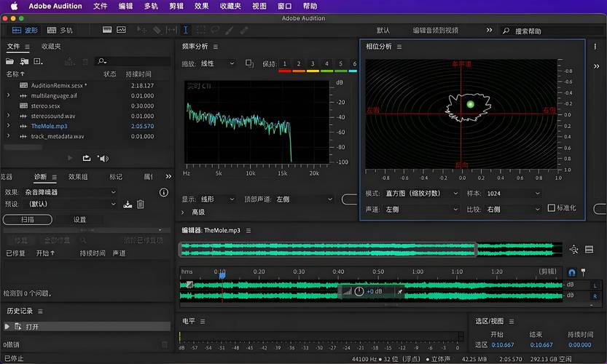The width and height of the screenshot is (607, 364).
Task: Click the 设置 button in the Diagnostics panel
Action: pyautogui.click(x=80, y=219)
